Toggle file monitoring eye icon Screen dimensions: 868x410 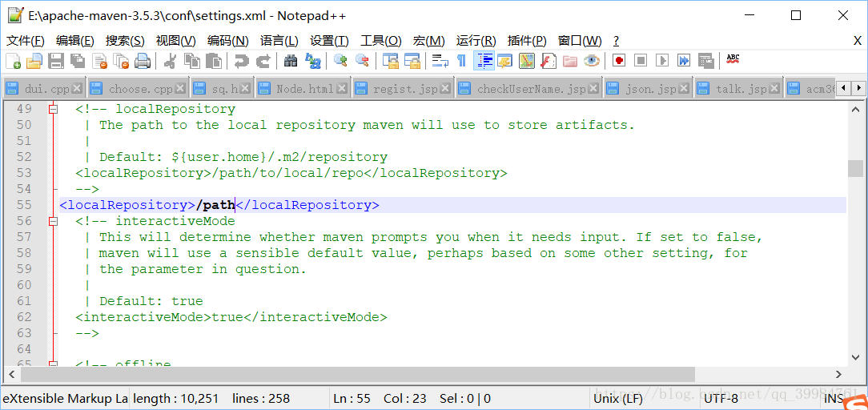pyautogui.click(x=592, y=60)
